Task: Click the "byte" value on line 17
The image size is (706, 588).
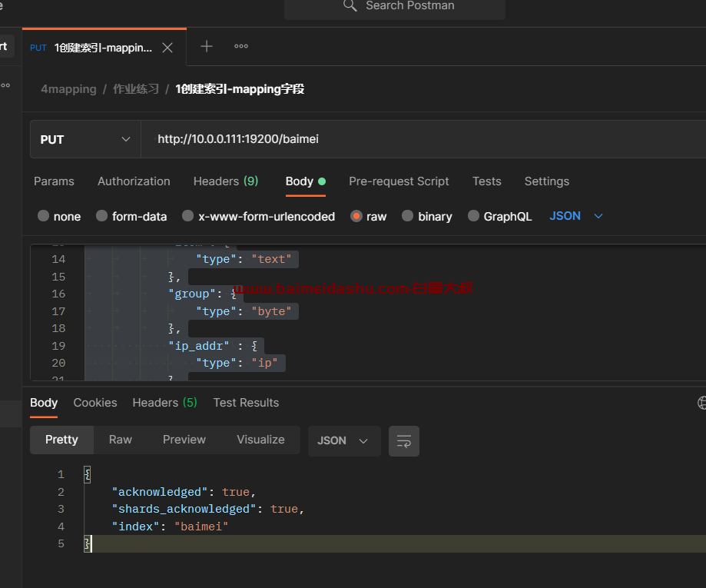Action: click(271, 311)
